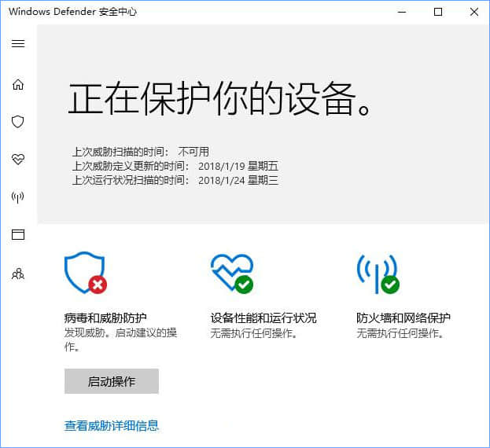Screen dimensions: 490x448
Task: Close the Windows Defender window
Action: 474,12
